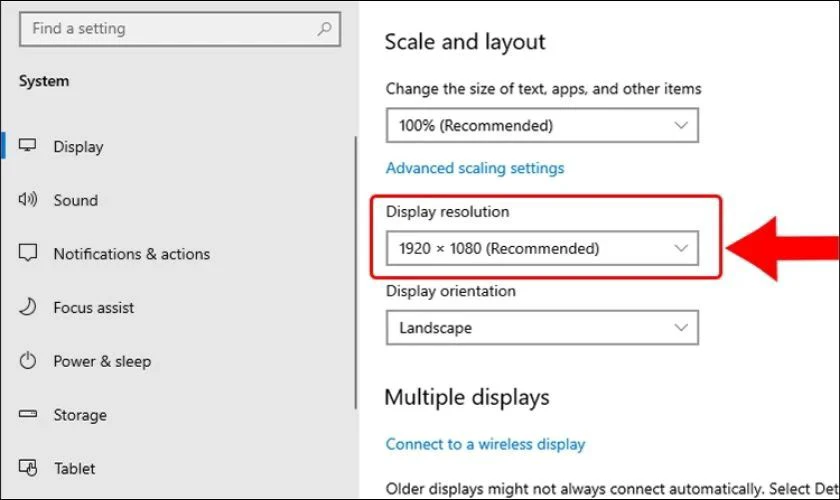
Task: Click the Display monitor icon in the sidebar
Action: click(x=28, y=146)
